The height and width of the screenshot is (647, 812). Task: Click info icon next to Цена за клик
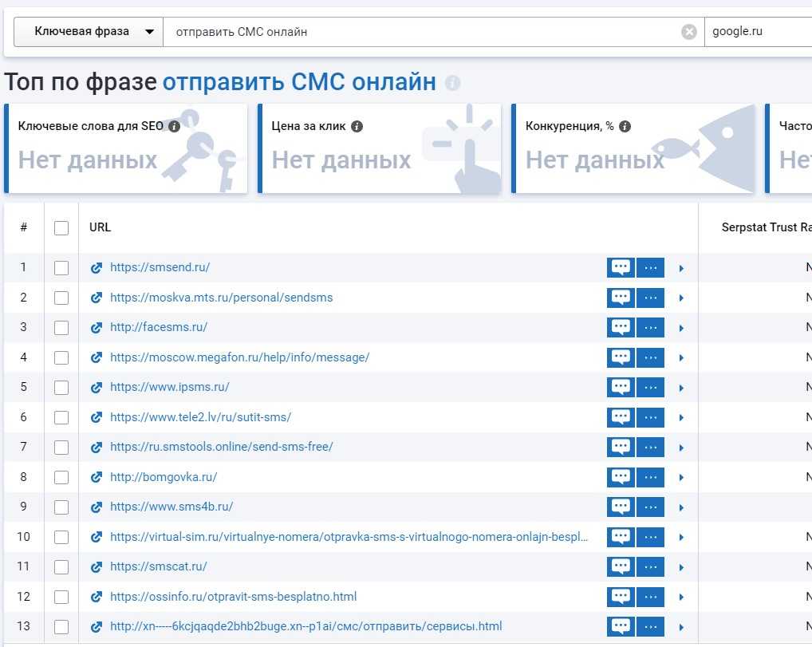[357, 126]
